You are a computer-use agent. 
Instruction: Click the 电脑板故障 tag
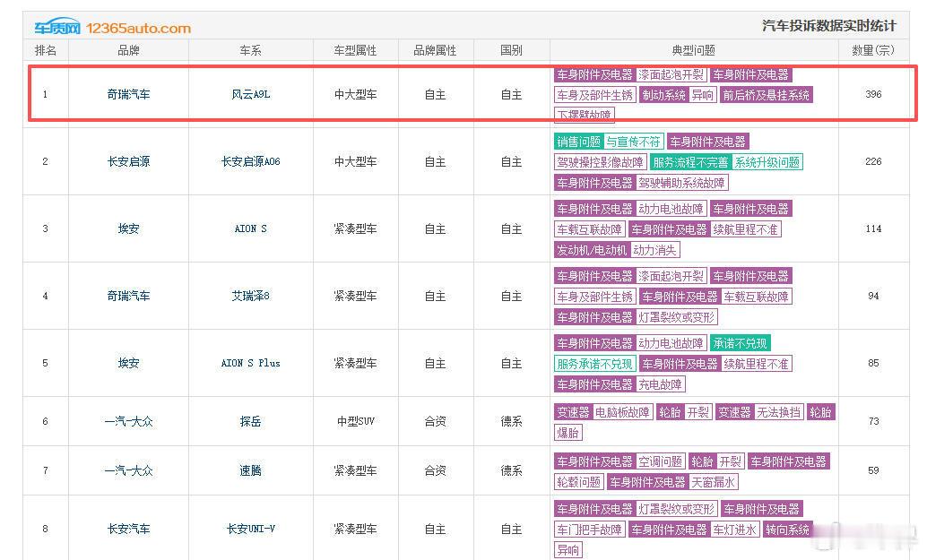click(622, 412)
